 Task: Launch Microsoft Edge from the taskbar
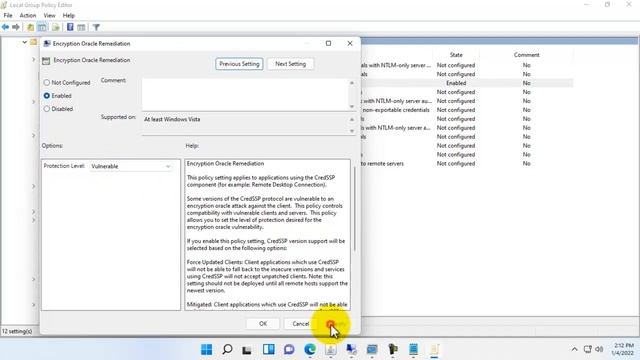(x=310, y=349)
